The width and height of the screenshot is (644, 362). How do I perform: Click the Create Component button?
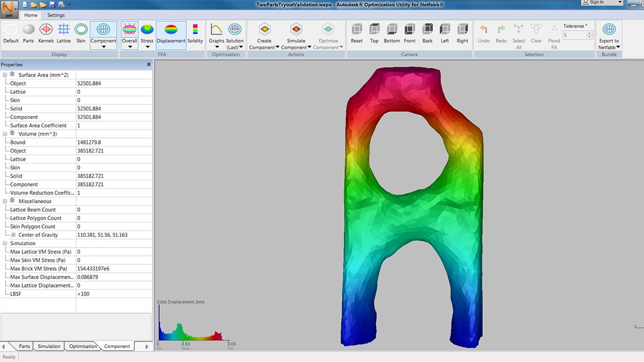pyautogui.click(x=264, y=36)
